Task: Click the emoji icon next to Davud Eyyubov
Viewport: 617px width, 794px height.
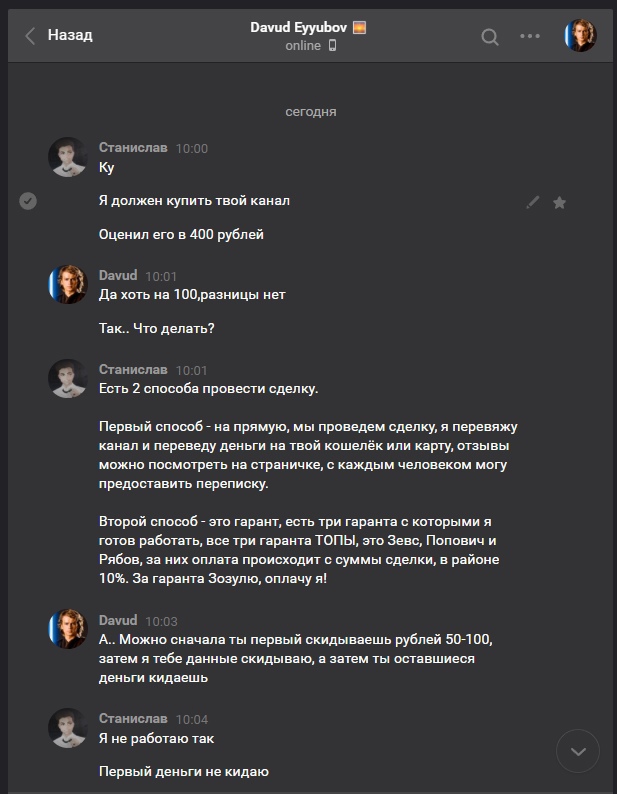Action: click(359, 27)
